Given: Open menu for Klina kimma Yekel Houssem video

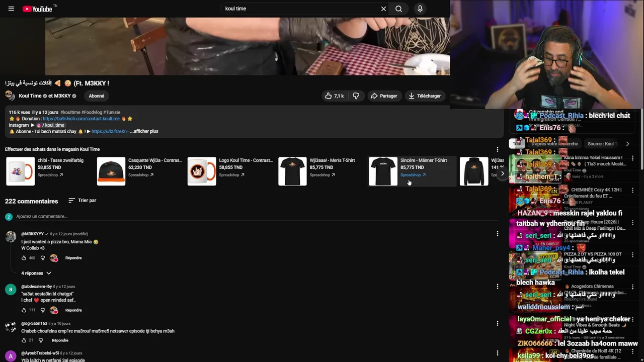Looking at the screenshot, I should pyautogui.click(x=632, y=158).
